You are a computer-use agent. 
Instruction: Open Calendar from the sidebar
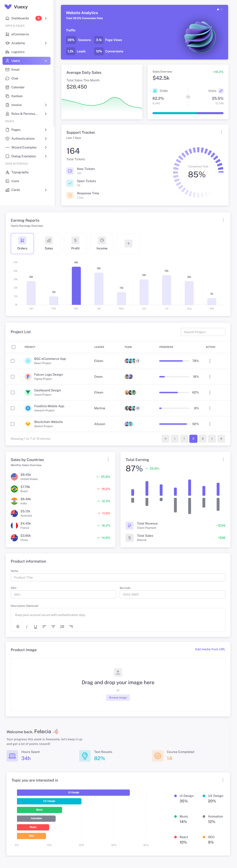(x=18, y=87)
